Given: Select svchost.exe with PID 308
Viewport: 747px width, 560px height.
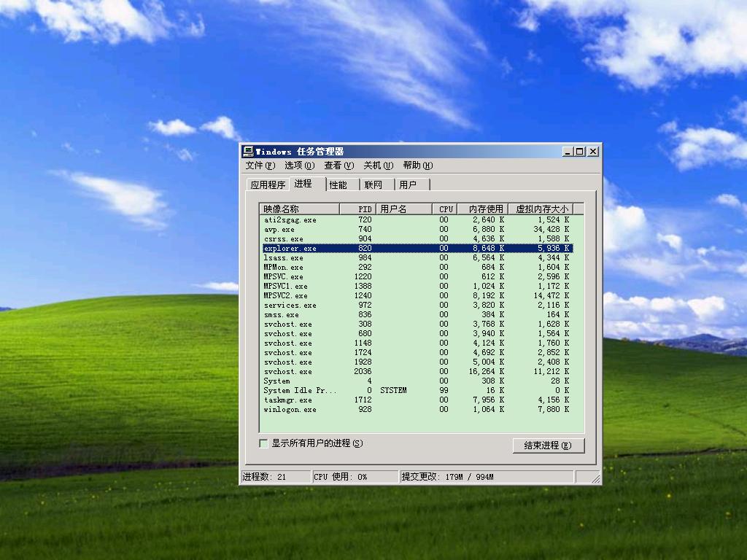Looking at the screenshot, I should pos(417,324).
